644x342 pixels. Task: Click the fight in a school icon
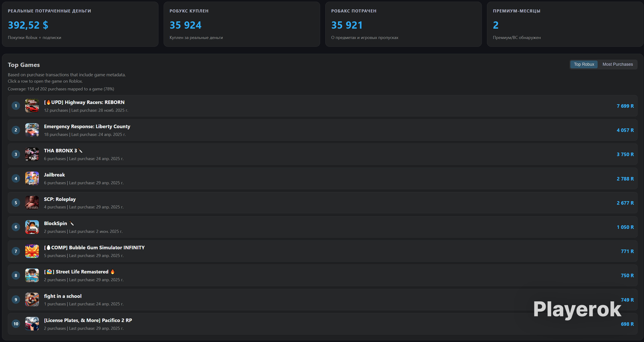(32, 300)
